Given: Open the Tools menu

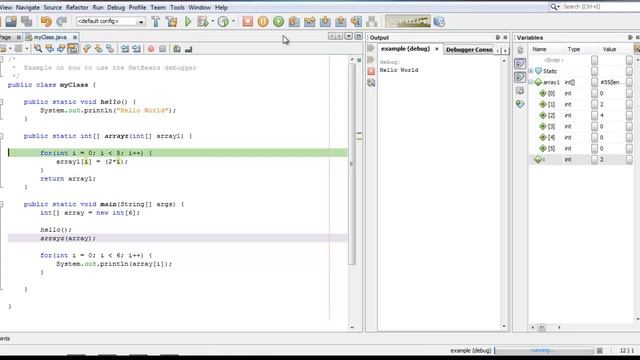Looking at the screenshot, I should [x=177, y=7].
